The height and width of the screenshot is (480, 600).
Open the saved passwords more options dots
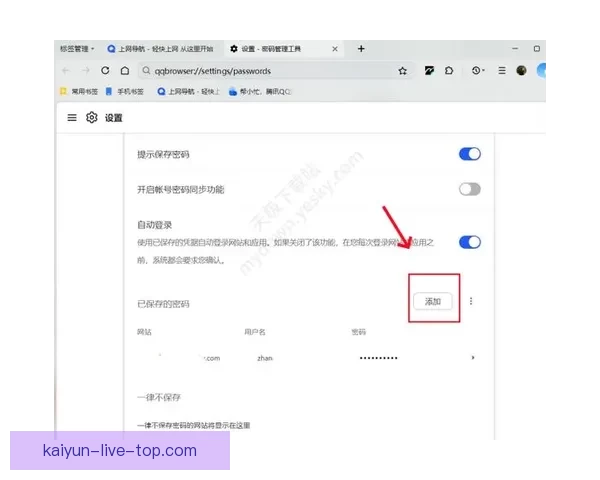click(471, 301)
